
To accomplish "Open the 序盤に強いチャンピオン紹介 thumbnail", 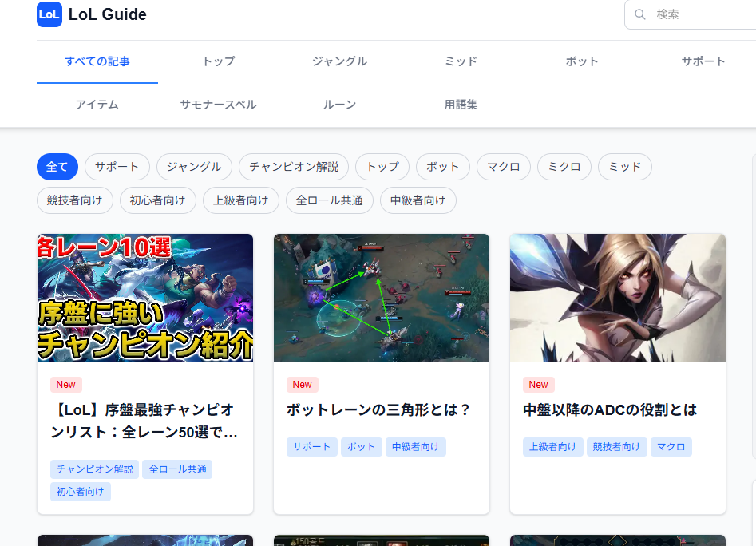I will point(145,298).
